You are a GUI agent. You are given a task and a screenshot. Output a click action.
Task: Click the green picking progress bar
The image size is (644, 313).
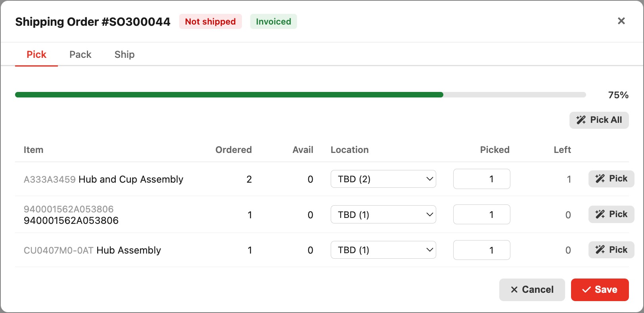pos(229,95)
